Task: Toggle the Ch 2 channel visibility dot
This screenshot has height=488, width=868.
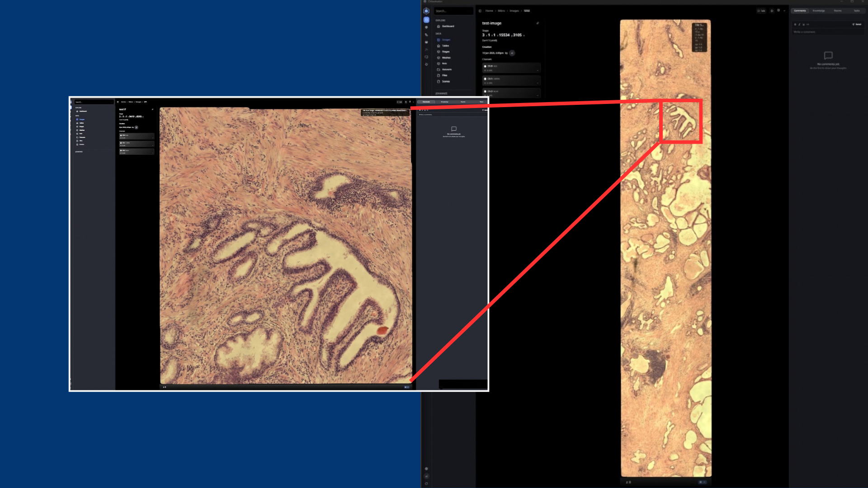Action: [485, 91]
